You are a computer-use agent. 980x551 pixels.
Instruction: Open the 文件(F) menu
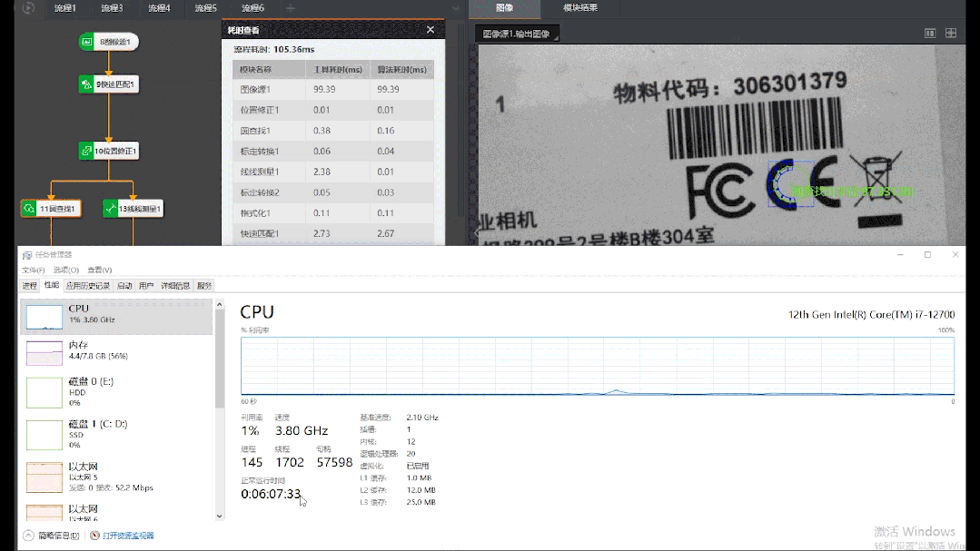33,270
